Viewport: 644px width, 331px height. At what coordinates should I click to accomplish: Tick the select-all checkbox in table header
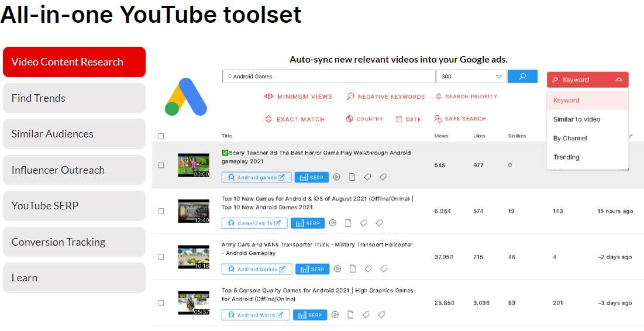point(161,136)
